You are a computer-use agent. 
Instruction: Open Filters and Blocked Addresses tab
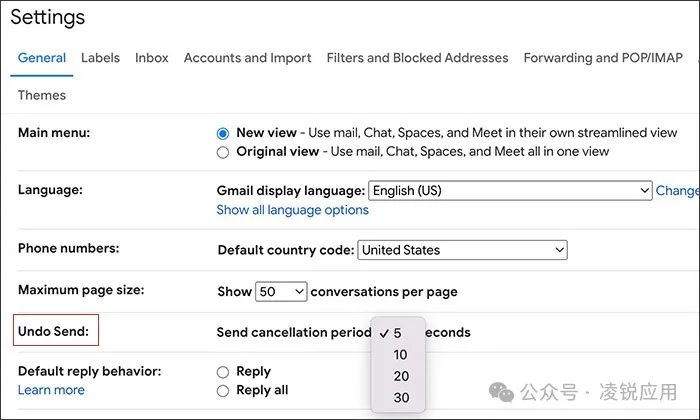click(417, 58)
